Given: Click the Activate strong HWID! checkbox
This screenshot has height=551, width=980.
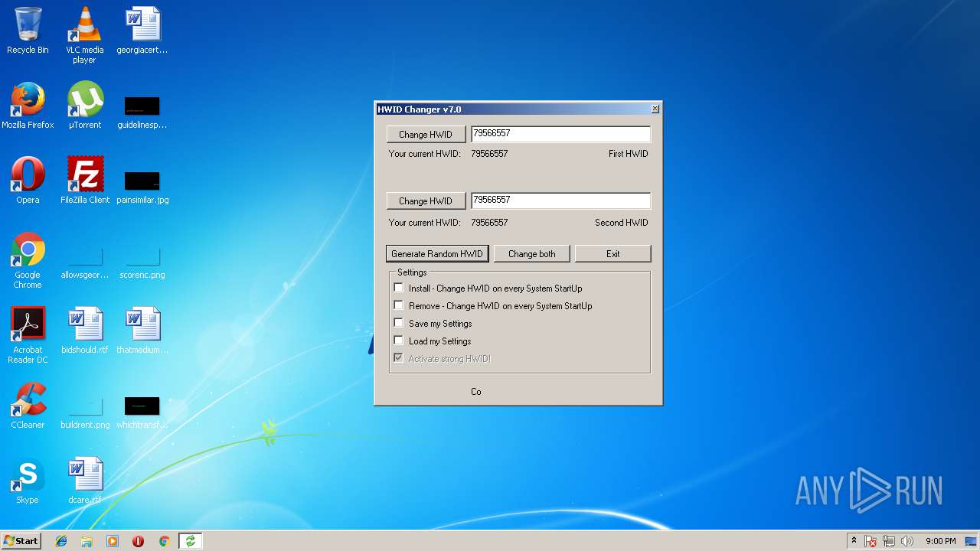Looking at the screenshot, I should (398, 358).
